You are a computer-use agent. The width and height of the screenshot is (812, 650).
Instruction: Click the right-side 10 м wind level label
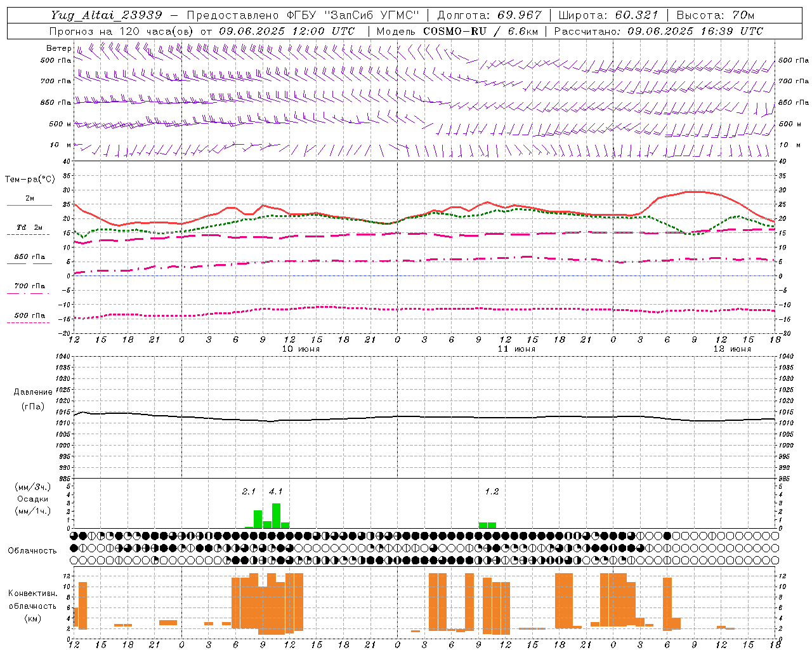pyautogui.click(x=790, y=145)
